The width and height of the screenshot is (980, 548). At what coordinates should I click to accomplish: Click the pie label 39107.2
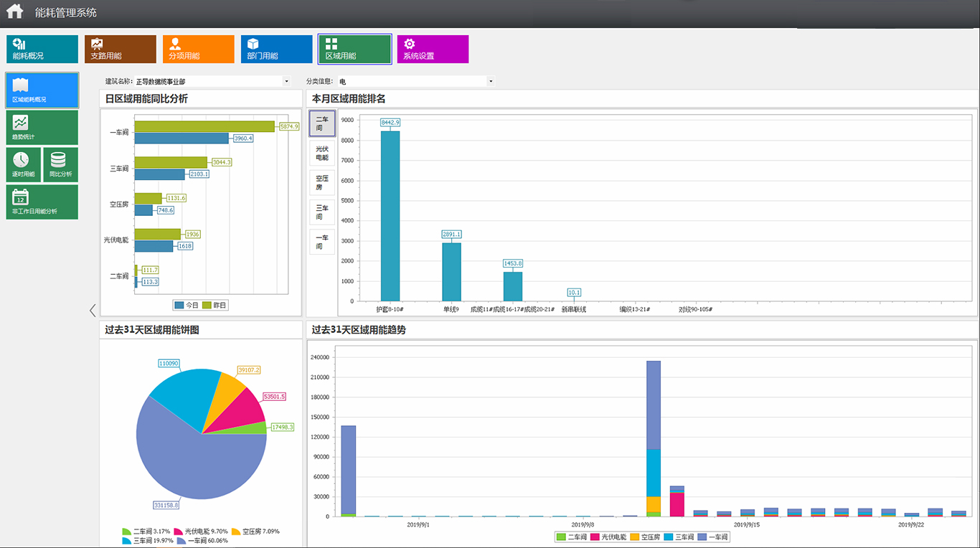248,370
